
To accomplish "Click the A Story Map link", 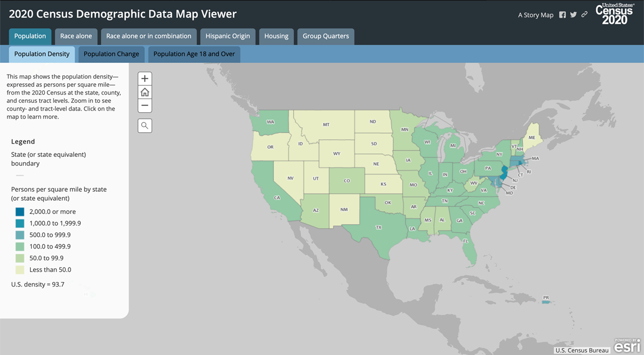I will pyautogui.click(x=535, y=15).
